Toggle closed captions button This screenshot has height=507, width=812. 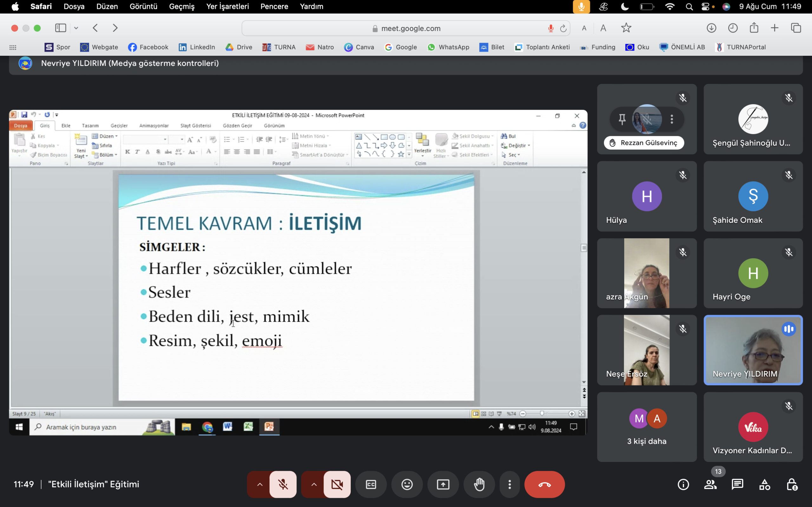coord(371,484)
